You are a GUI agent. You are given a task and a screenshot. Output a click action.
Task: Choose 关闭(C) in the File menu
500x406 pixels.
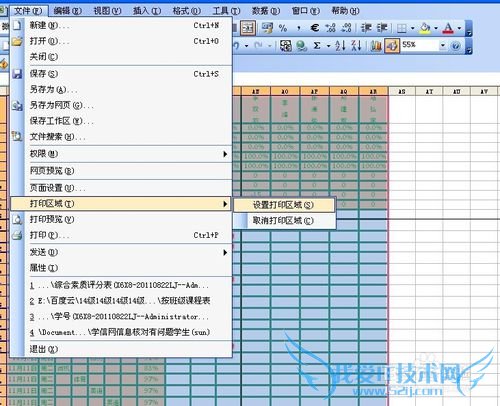pos(121,57)
